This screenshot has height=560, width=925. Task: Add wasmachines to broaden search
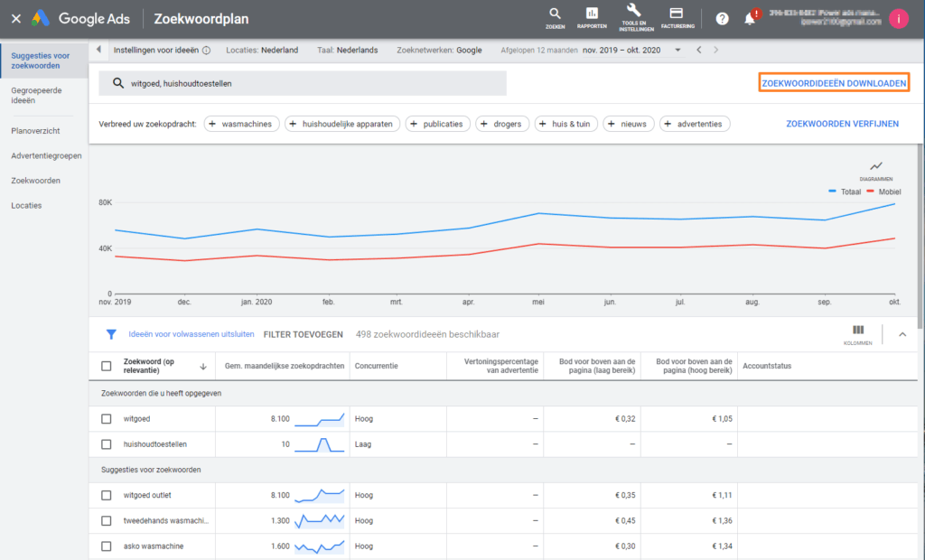(241, 124)
